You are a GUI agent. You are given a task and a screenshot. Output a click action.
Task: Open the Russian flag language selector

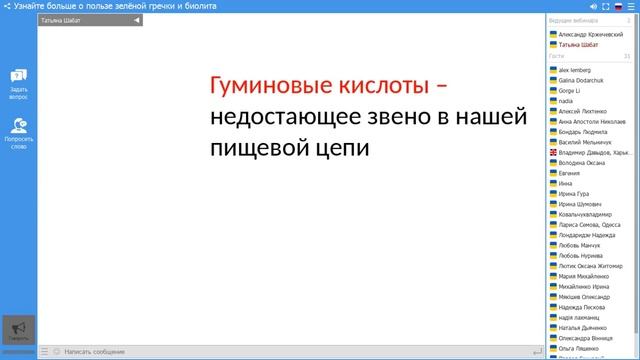click(618, 7)
